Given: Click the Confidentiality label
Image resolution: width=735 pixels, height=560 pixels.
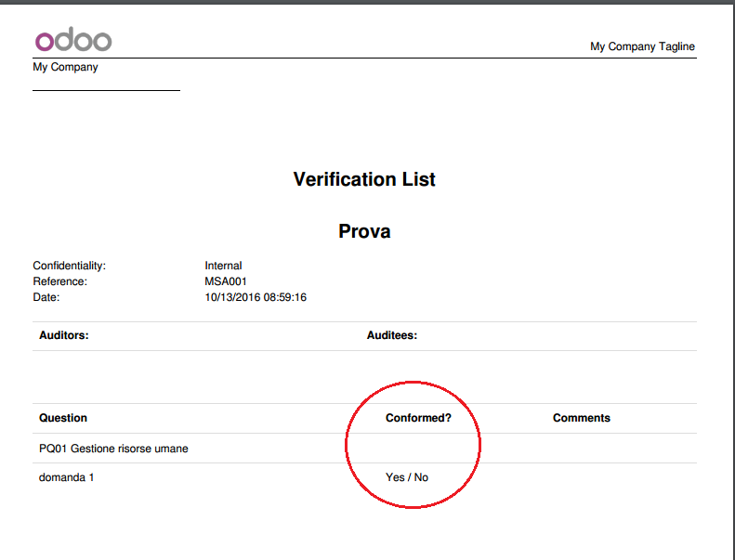Looking at the screenshot, I should click(x=70, y=266).
